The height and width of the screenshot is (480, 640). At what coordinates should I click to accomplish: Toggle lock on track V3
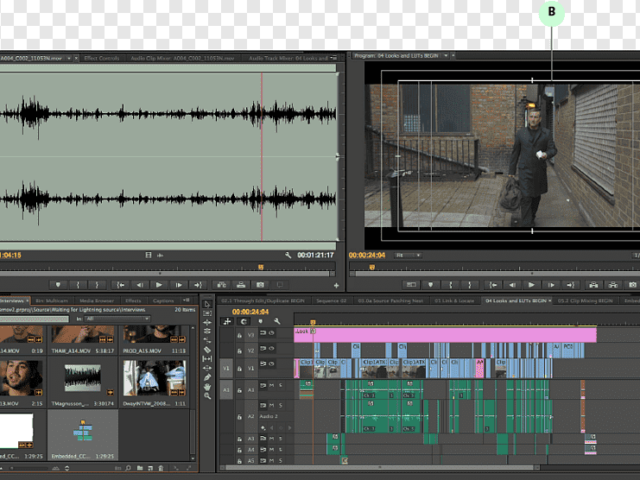[x=239, y=335]
